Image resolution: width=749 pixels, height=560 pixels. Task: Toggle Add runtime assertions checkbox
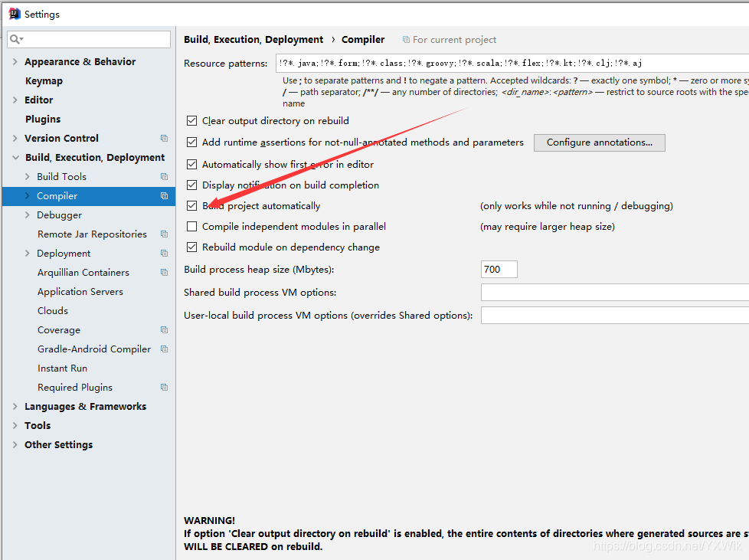coord(191,142)
